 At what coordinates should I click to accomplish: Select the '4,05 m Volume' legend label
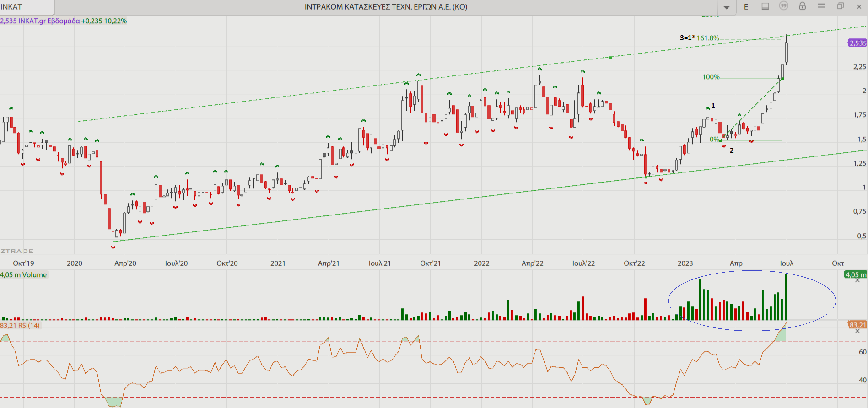coord(23,274)
